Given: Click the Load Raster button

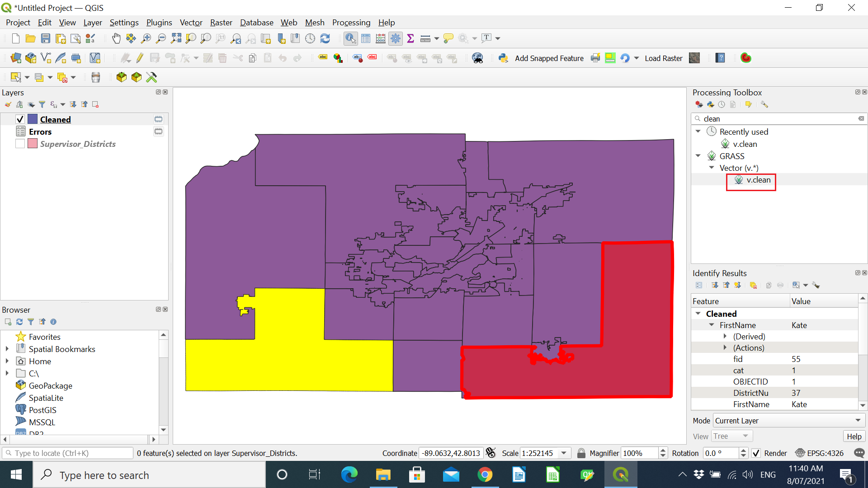Looking at the screenshot, I should pyautogui.click(x=664, y=58).
